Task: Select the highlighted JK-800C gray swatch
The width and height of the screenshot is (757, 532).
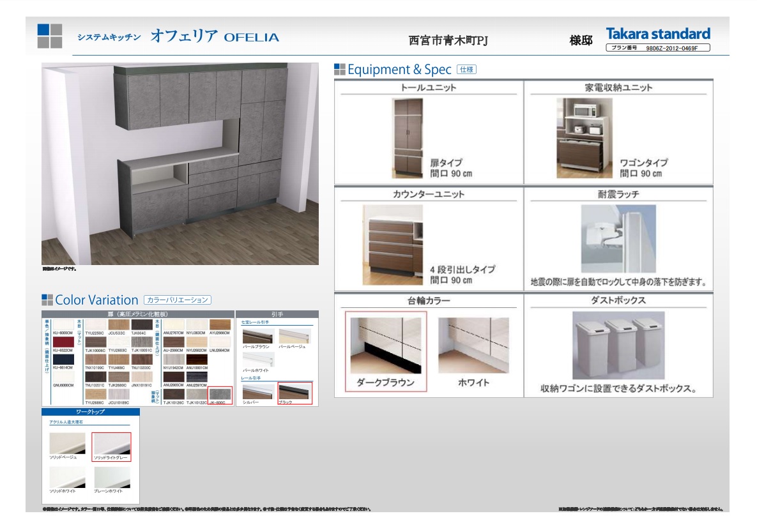Action: (220, 395)
